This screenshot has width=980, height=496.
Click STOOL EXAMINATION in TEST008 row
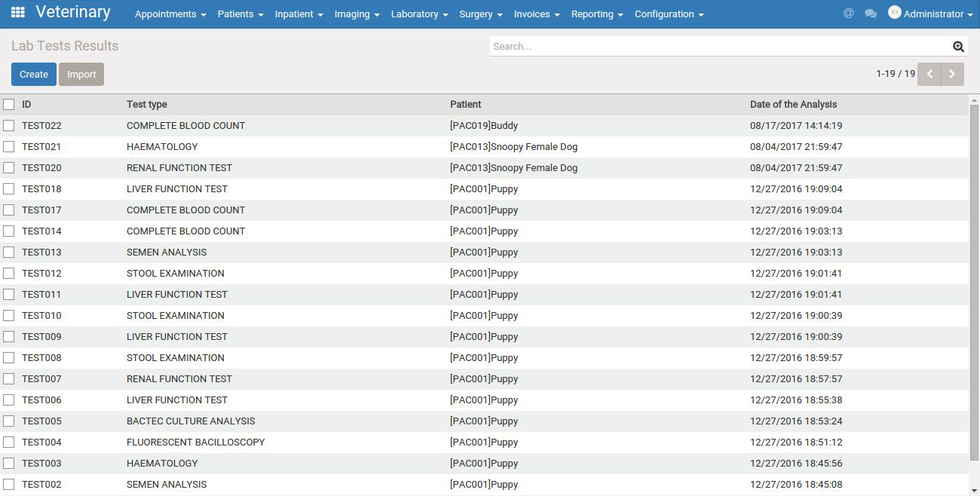coord(176,358)
